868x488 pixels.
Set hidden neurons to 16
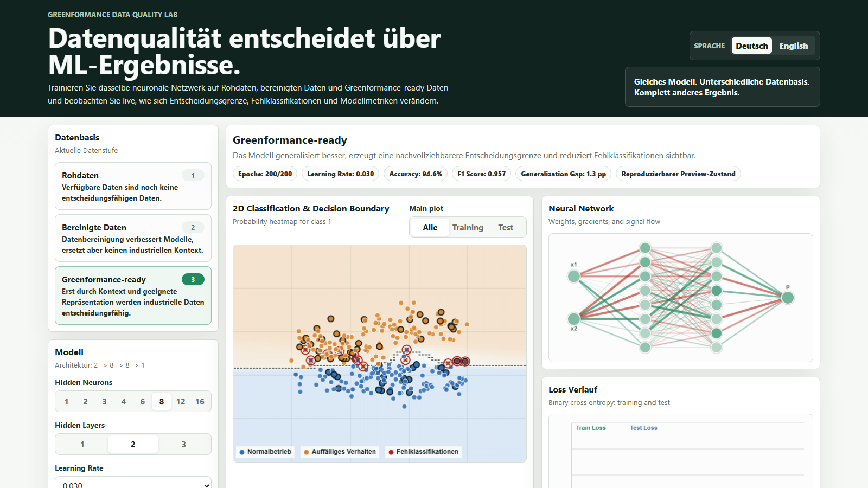coord(200,401)
